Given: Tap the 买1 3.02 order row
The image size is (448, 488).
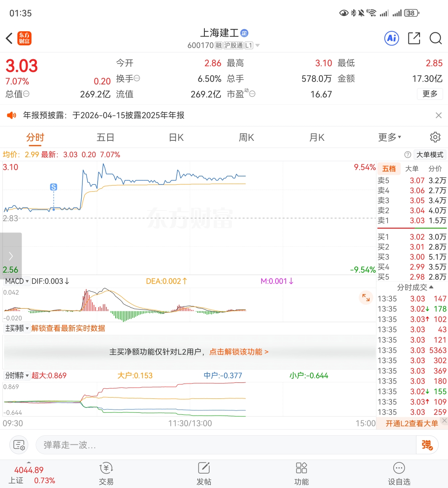Looking at the screenshot, I should (412, 237).
